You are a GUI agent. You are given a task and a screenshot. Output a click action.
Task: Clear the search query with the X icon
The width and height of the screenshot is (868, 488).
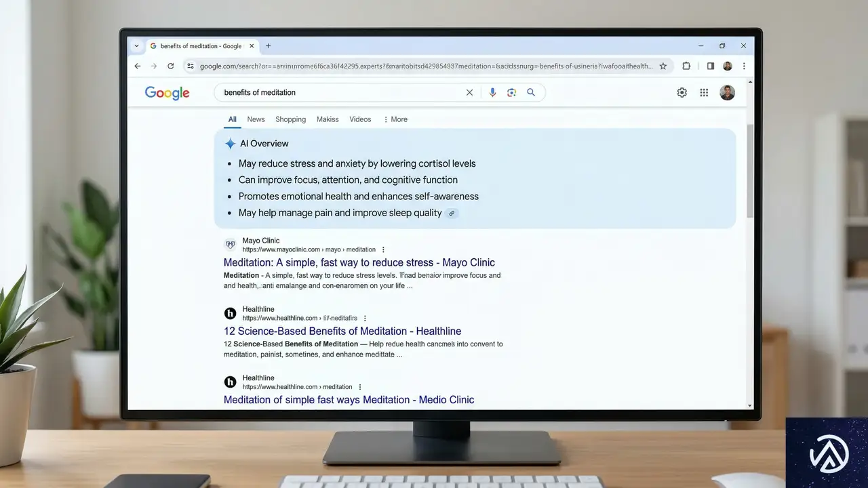coord(469,92)
